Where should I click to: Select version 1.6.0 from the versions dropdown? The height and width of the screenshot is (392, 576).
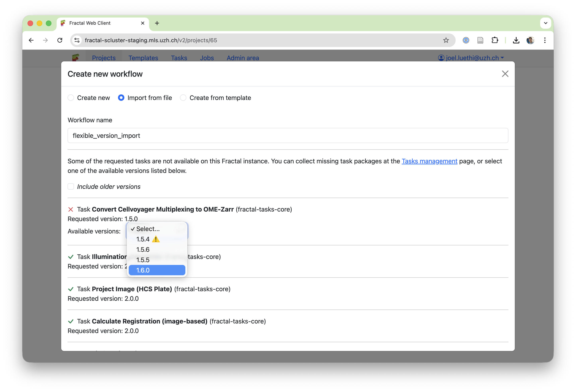[x=157, y=270]
